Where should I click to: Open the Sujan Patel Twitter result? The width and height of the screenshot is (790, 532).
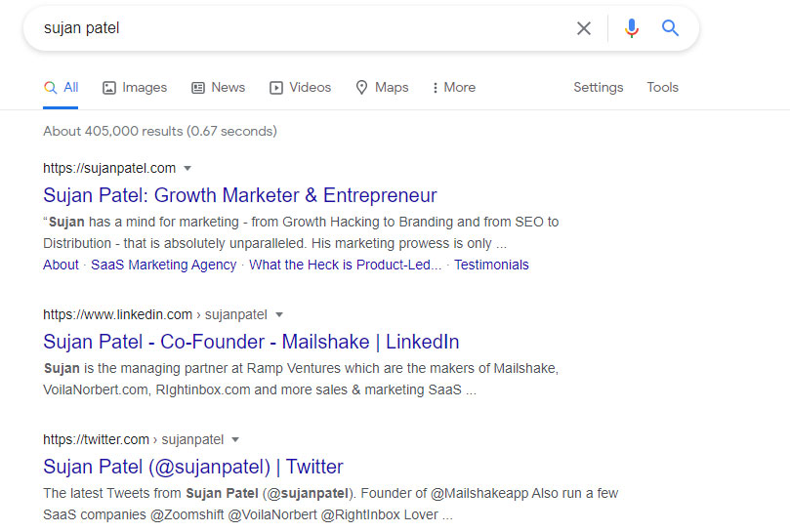click(193, 467)
